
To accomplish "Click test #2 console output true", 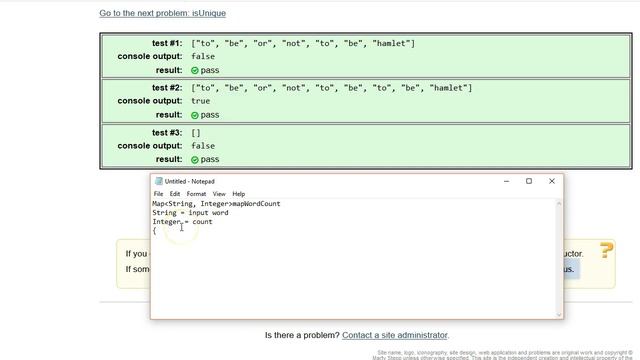I will [x=200, y=101].
